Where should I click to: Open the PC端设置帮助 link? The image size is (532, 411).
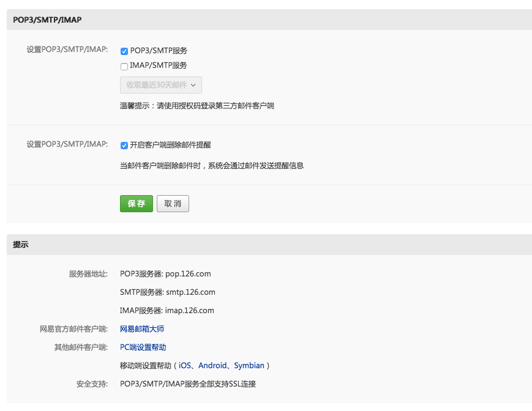pos(143,347)
